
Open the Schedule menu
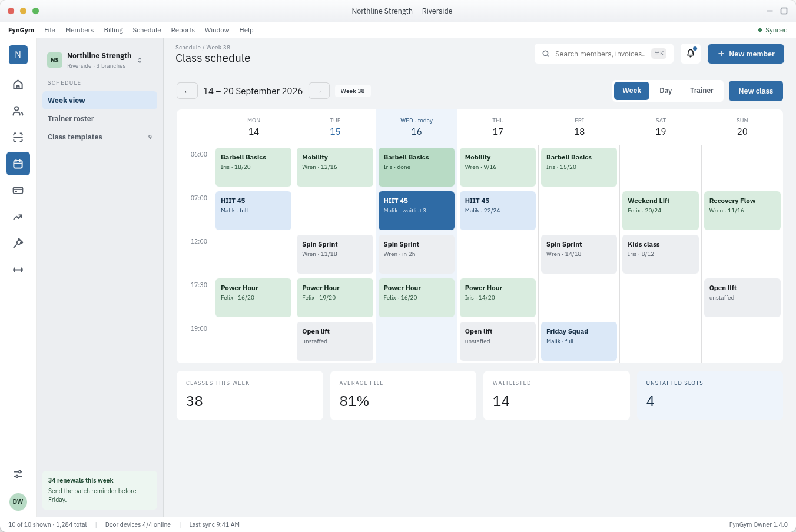tap(147, 30)
